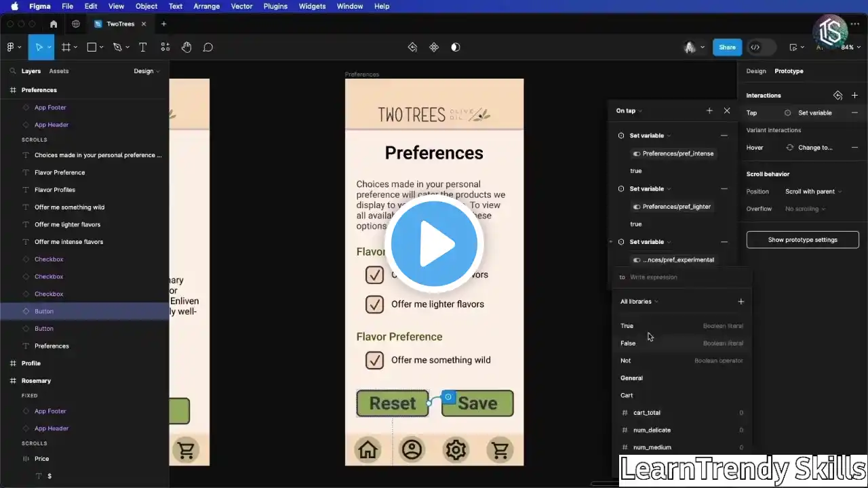Toggle the something wild checkbox

[x=374, y=360]
